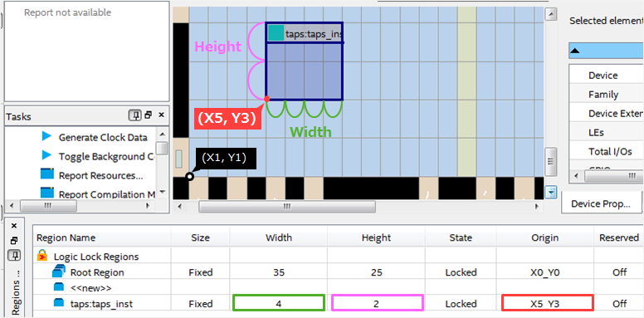Float the Tasks panel window
The image size is (644, 318).
coord(149,115)
